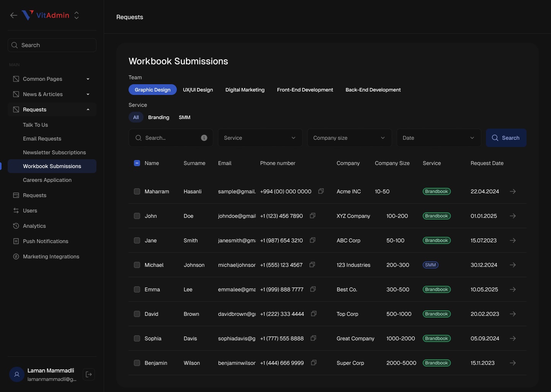
Task: Check the box for Maharram Hasanli
Action: [x=137, y=191]
